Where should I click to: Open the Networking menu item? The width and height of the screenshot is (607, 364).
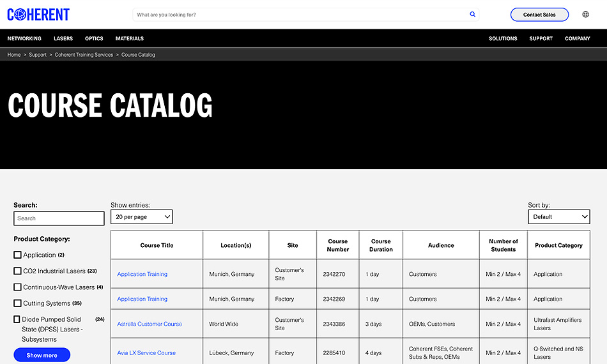[x=24, y=38]
